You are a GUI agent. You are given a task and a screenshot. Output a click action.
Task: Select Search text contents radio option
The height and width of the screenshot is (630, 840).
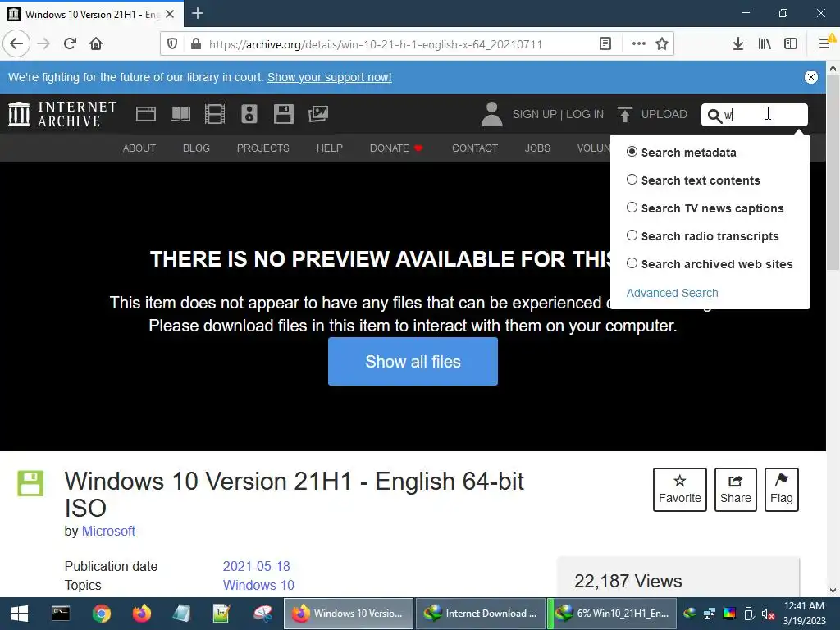632,180
